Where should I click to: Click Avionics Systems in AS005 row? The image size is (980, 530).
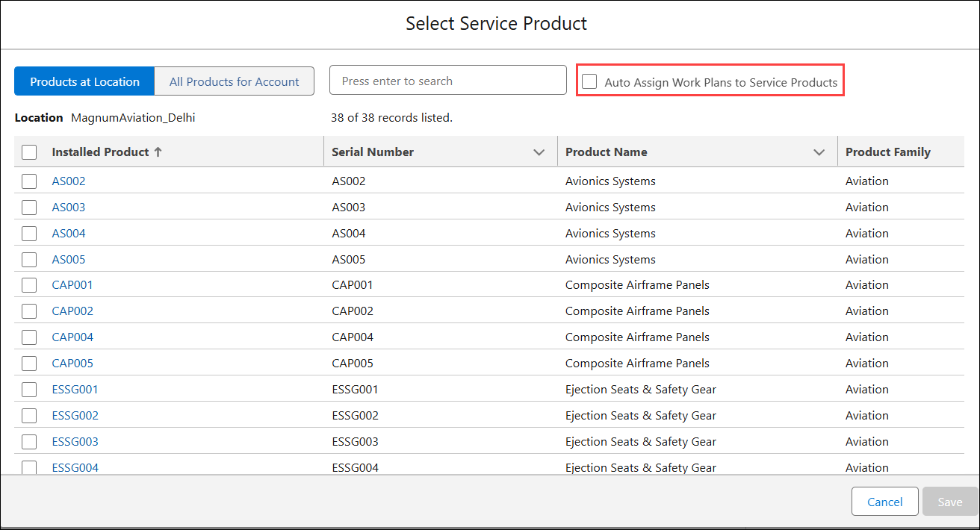point(610,259)
